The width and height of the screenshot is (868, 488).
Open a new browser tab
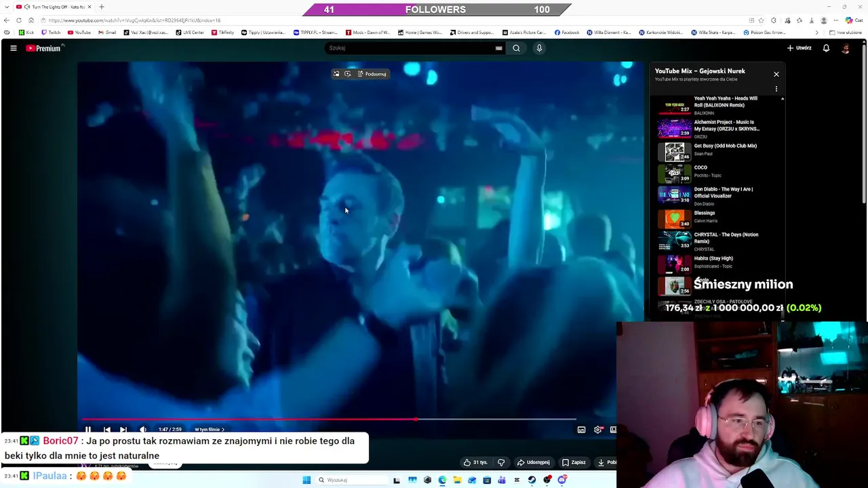point(102,7)
